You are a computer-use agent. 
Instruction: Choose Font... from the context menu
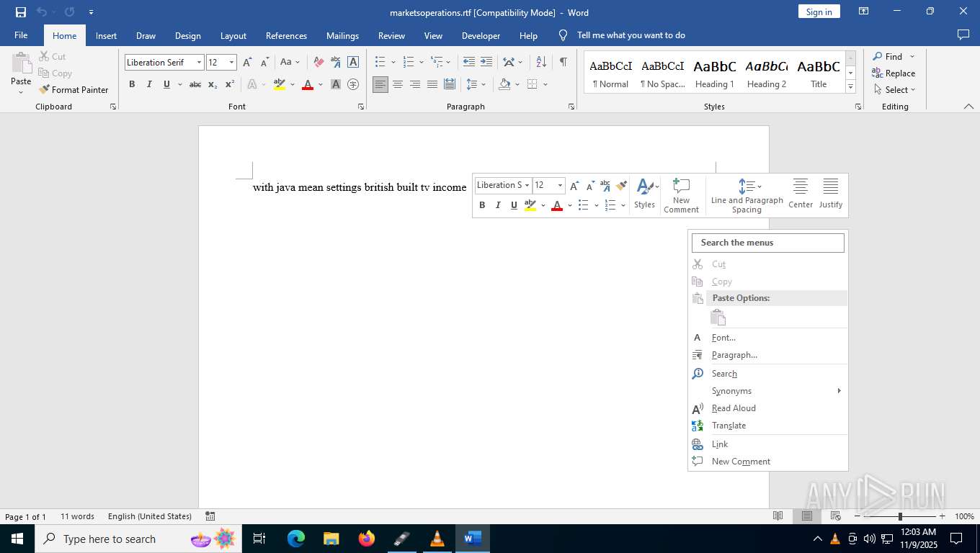[x=768, y=338]
